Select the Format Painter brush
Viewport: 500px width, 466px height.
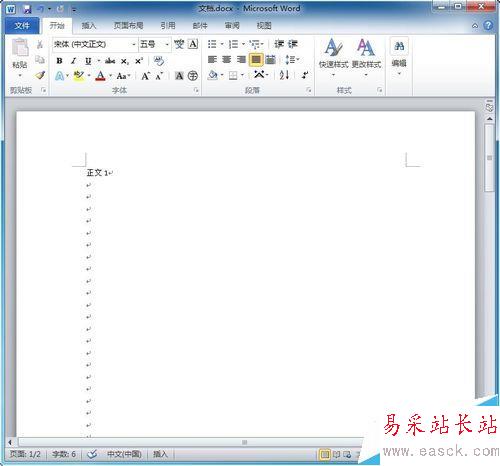(x=40, y=75)
